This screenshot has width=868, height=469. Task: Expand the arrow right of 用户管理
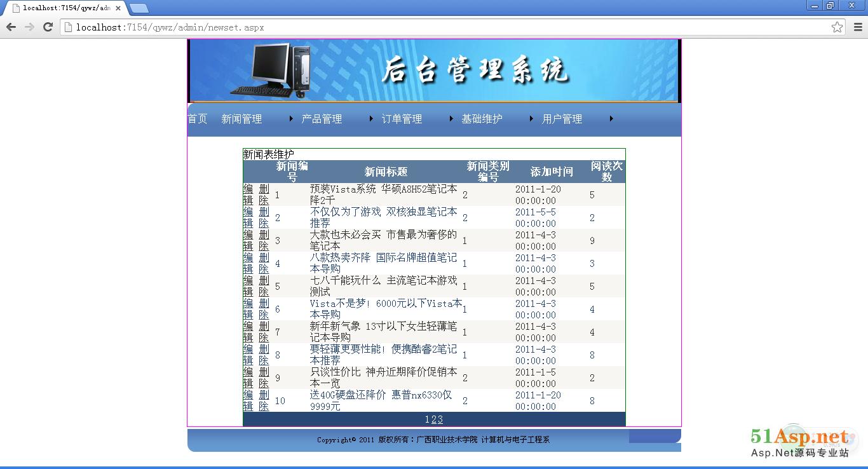tap(611, 119)
